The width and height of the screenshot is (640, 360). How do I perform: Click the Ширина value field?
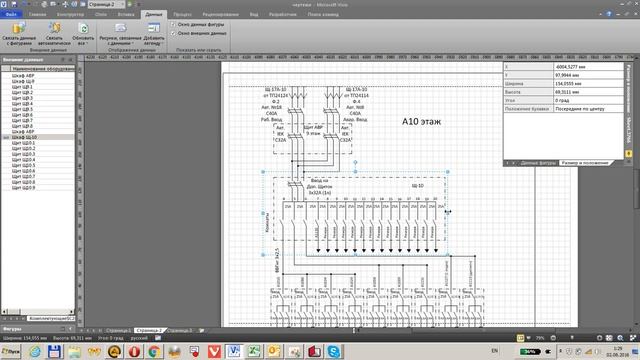point(588,84)
